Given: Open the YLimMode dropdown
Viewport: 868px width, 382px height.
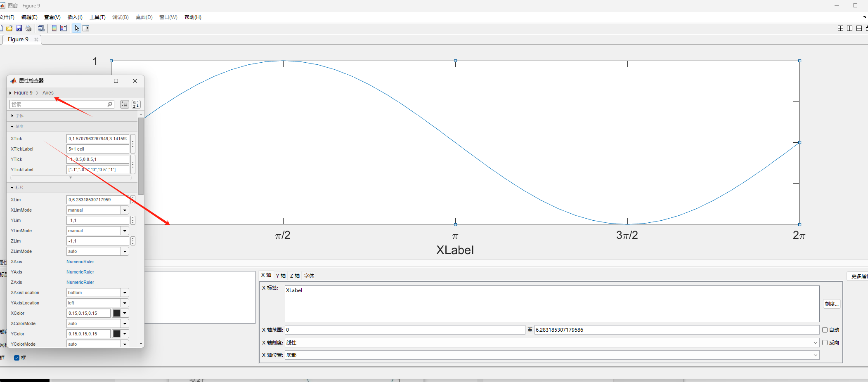Looking at the screenshot, I should pyautogui.click(x=125, y=231).
